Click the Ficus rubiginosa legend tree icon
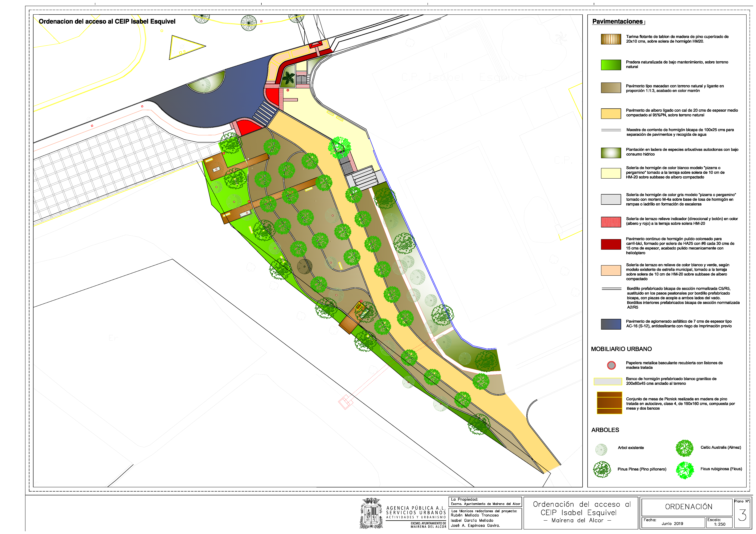Screen dimensions: 756x534 (685, 470)
